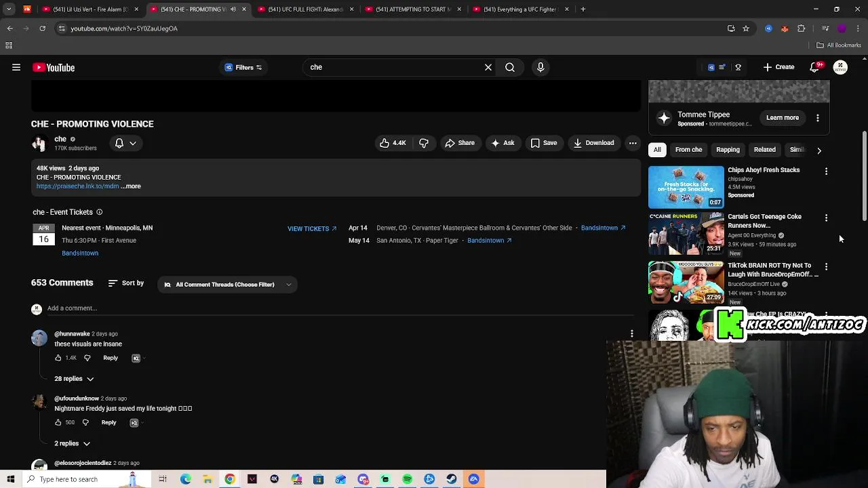Select the Rapping chip

coord(728,150)
